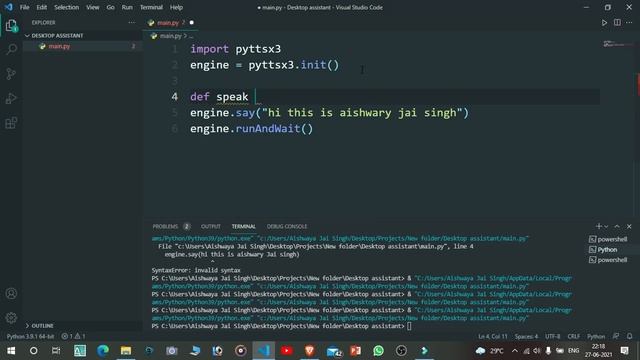Open the Help menu
The image size is (640, 360).
tap(176, 7)
